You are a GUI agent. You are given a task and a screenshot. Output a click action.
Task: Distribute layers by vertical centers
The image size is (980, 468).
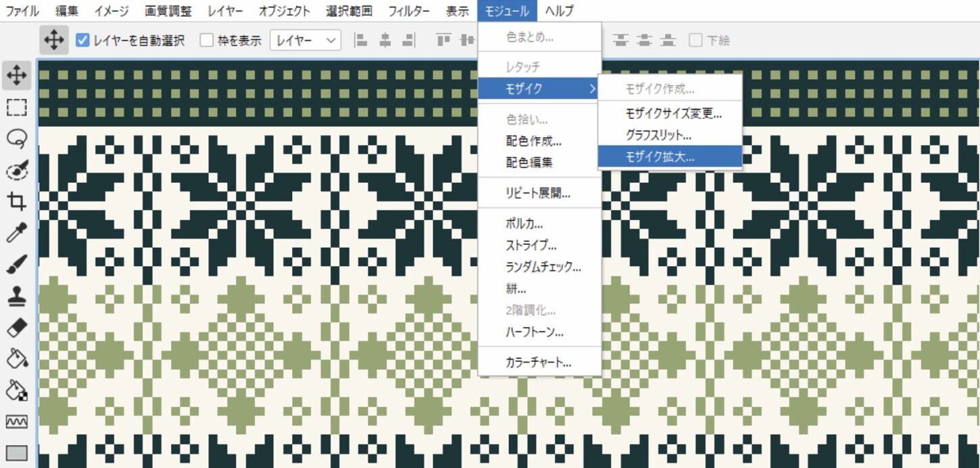coord(645,41)
